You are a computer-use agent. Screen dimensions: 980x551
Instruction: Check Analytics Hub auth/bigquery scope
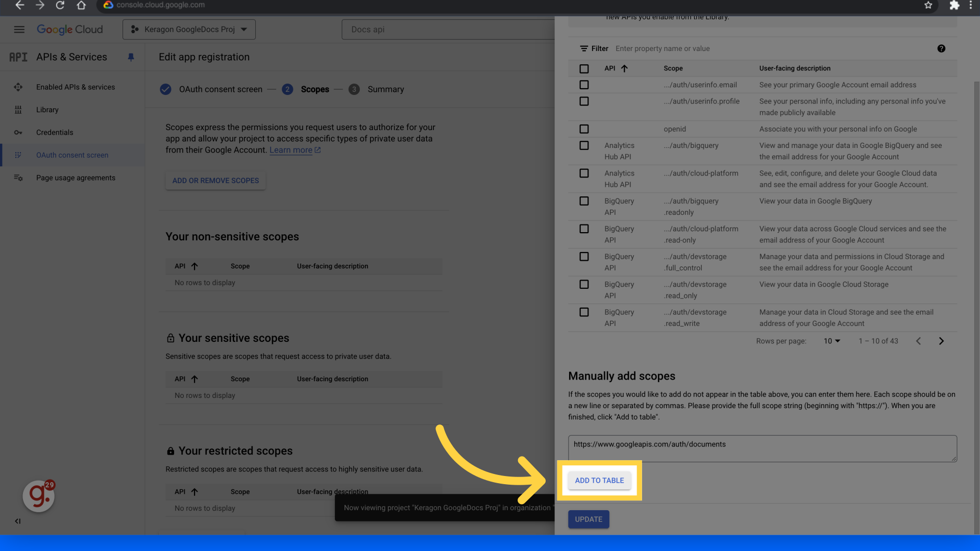point(584,145)
